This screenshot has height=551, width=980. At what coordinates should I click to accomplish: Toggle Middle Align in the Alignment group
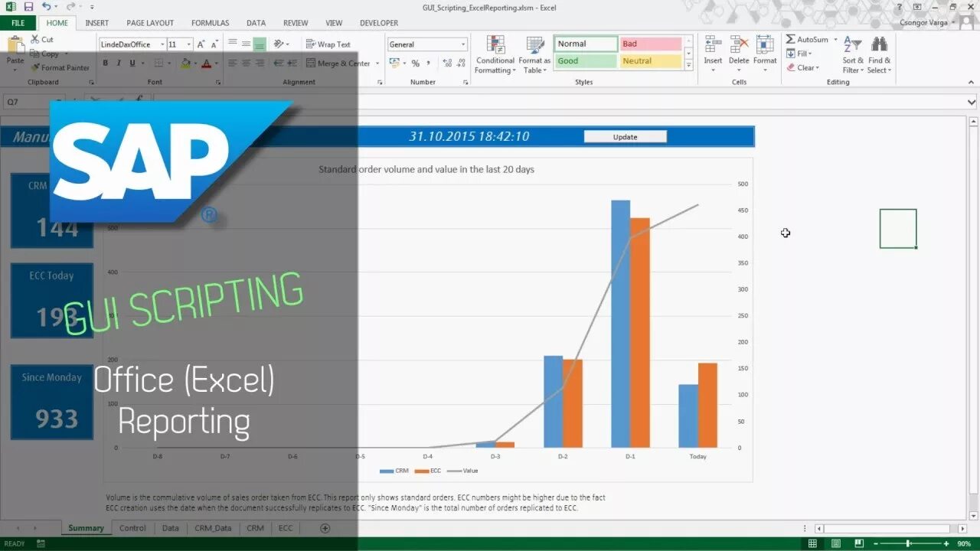coord(247,44)
